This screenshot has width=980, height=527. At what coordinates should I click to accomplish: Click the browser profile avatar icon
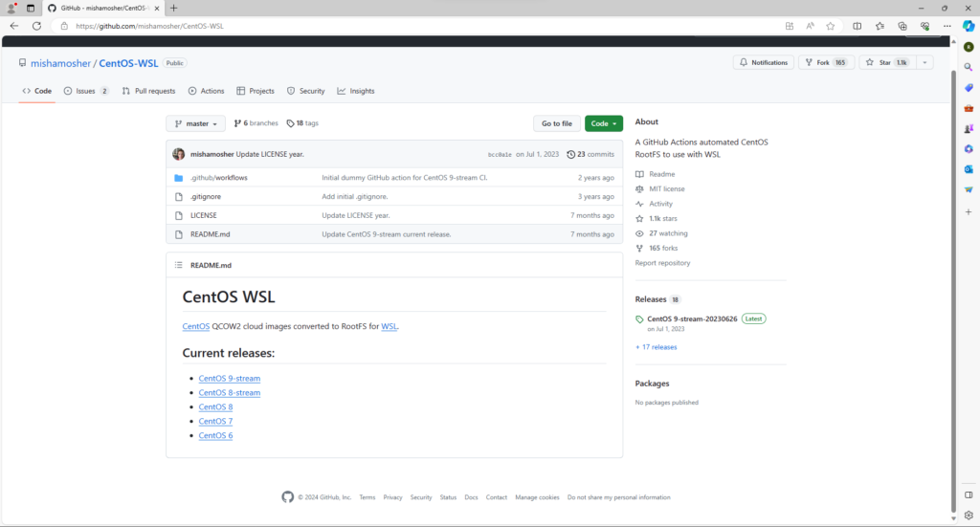pos(11,8)
